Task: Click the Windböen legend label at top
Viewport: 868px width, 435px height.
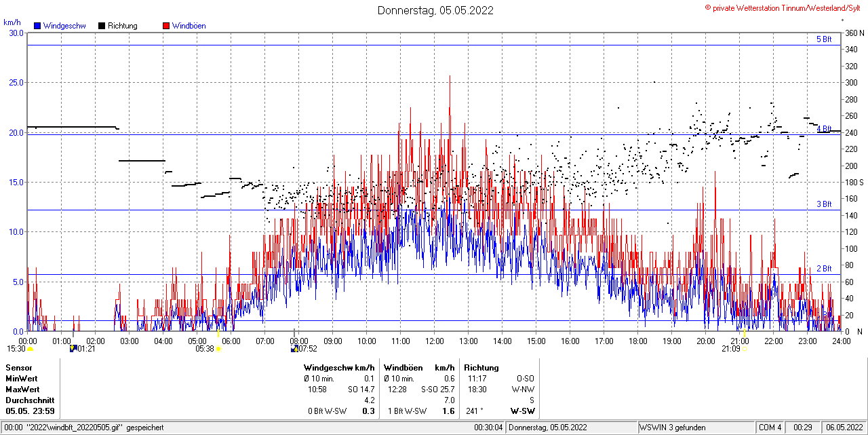Action: pos(189,26)
